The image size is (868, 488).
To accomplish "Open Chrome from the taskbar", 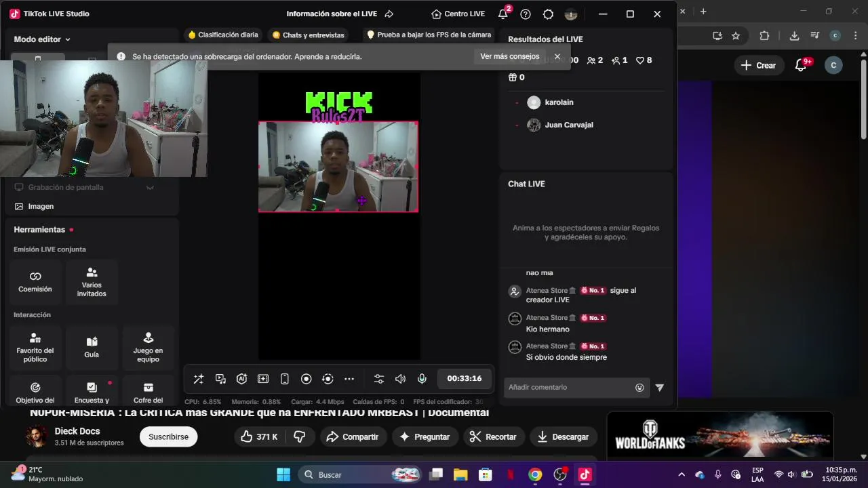I will click(x=535, y=474).
